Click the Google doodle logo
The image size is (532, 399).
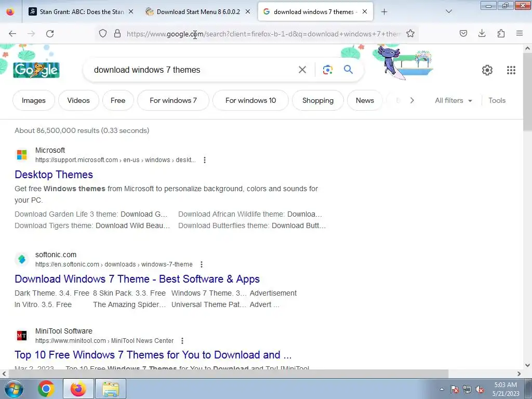[x=36, y=70]
